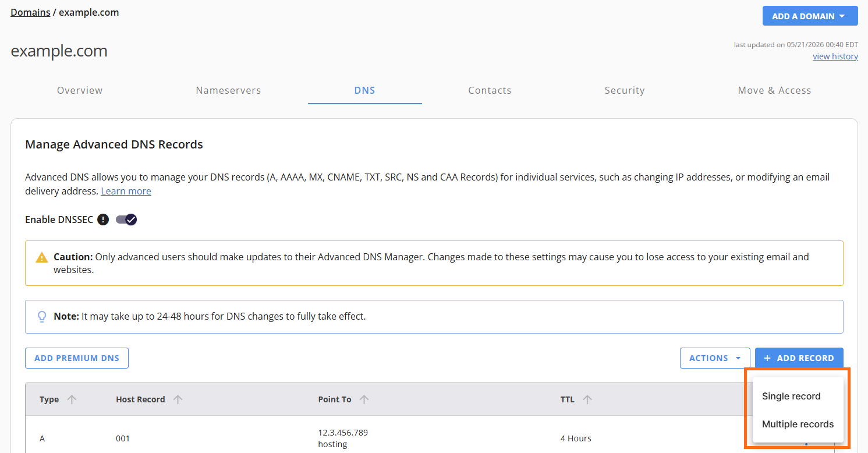Open the Nameservers tab
The image size is (868, 453).
click(x=228, y=90)
